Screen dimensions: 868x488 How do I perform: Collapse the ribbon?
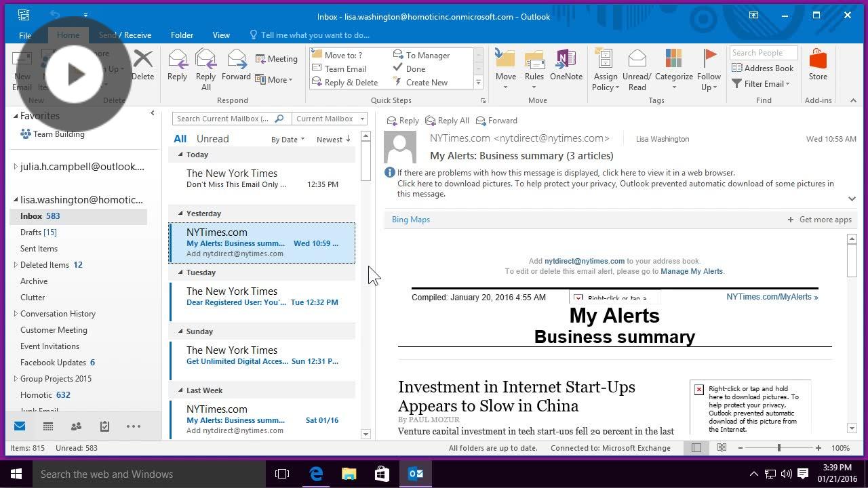[x=853, y=100]
